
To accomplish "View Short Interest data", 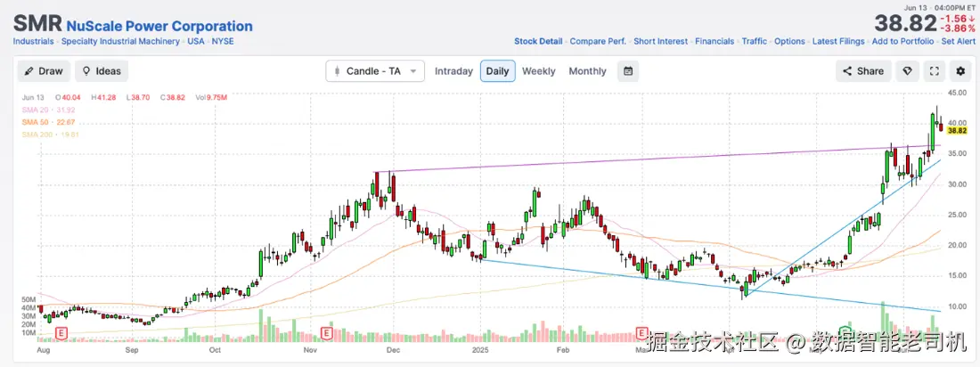I will [661, 41].
